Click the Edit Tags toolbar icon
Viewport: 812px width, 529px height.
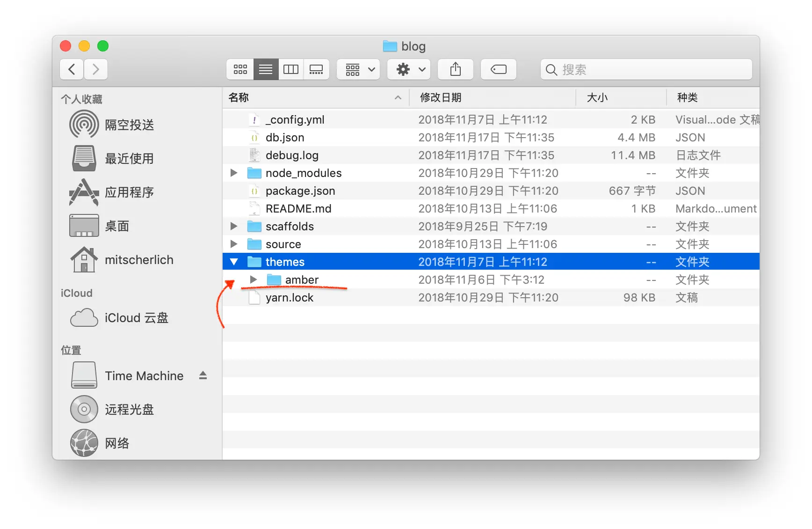498,69
